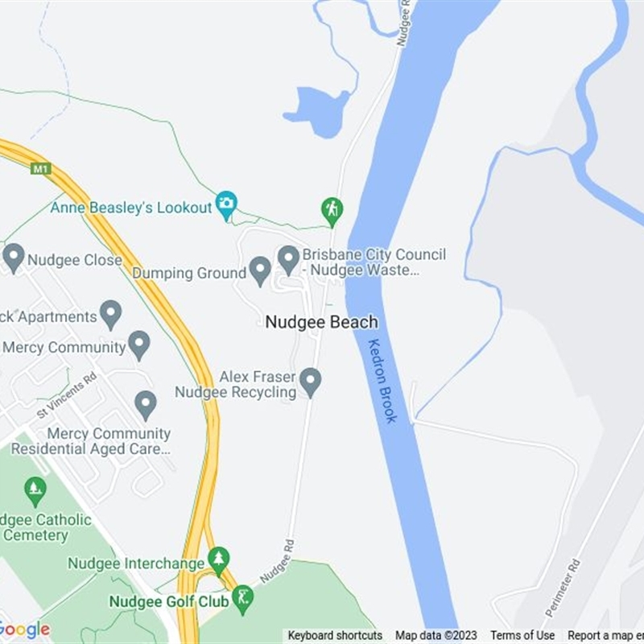This screenshot has height=644, width=644.
Task: Open the Nudgee Golf Club marker
Action: [x=242, y=600]
